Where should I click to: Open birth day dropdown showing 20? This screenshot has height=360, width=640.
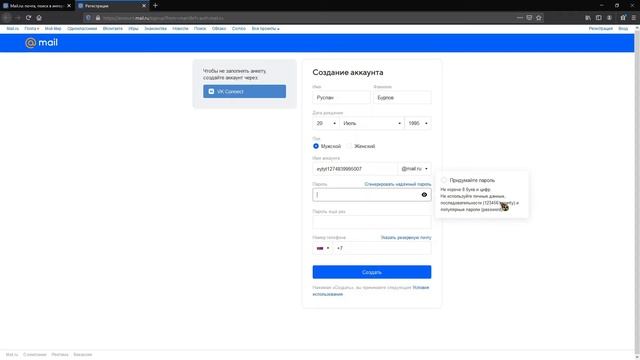[x=326, y=123]
